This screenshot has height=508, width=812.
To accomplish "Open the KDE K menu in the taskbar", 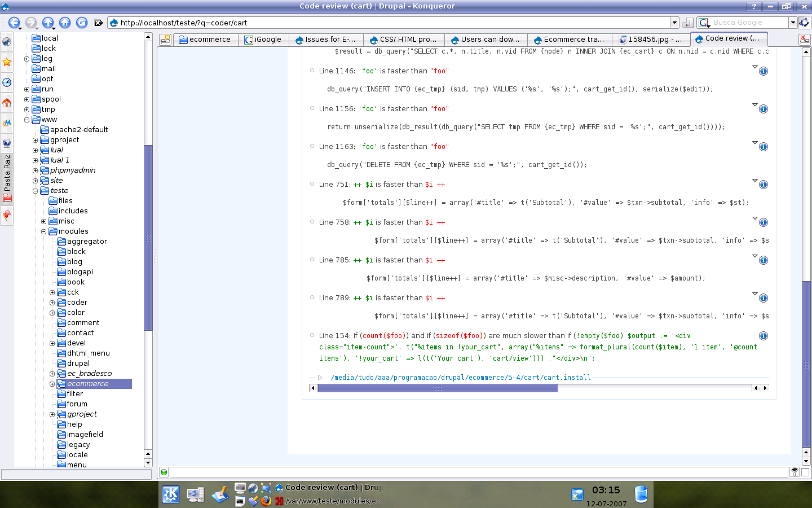I will click(171, 494).
